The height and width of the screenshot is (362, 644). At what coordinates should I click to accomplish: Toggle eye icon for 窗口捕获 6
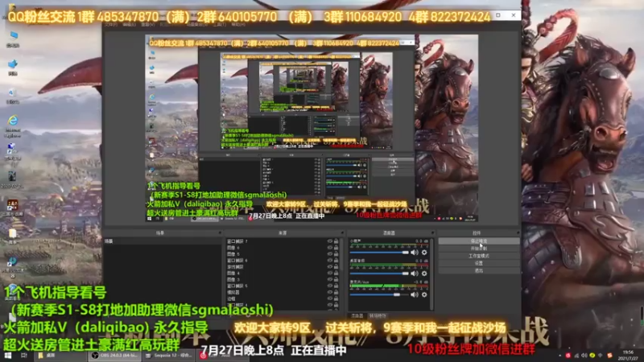(x=330, y=260)
